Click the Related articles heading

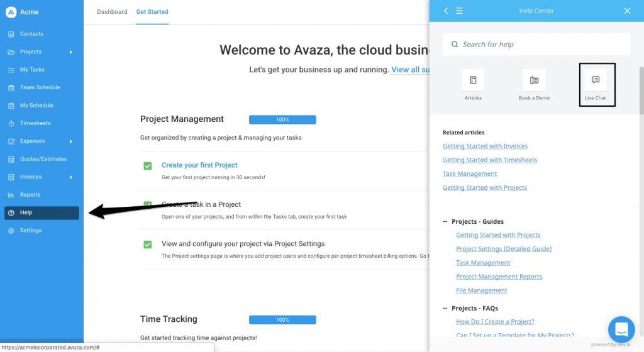coord(464,133)
